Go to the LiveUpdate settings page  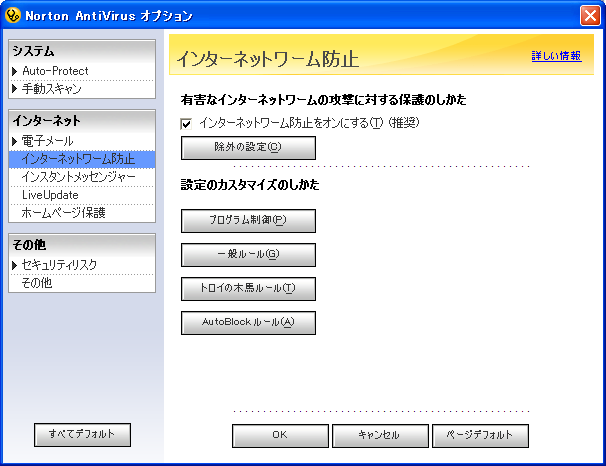50,195
